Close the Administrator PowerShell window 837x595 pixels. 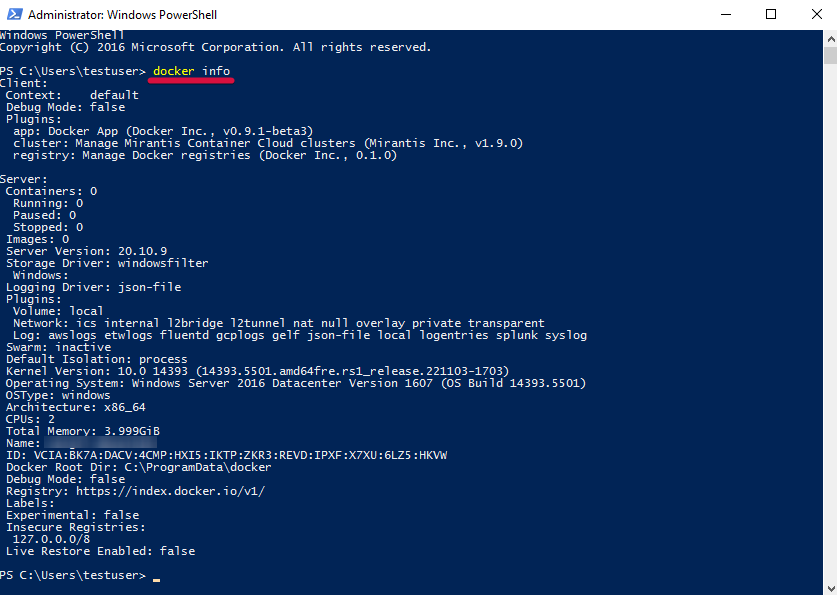(816, 14)
